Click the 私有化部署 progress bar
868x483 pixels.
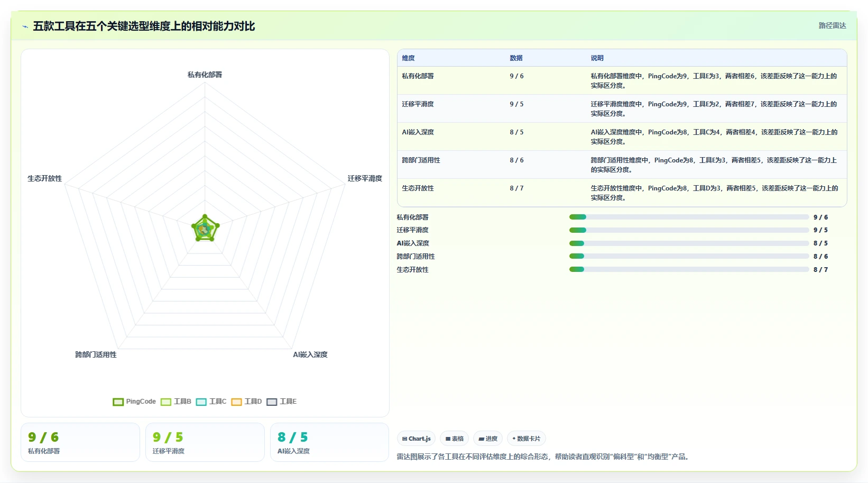click(689, 217)
